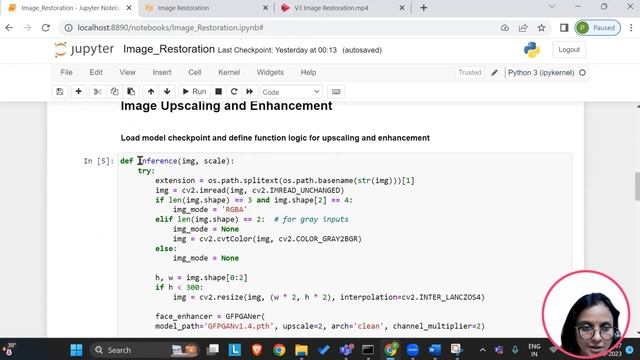
Task: Save and checkpoint the notebook
Action: click(60, 92)
